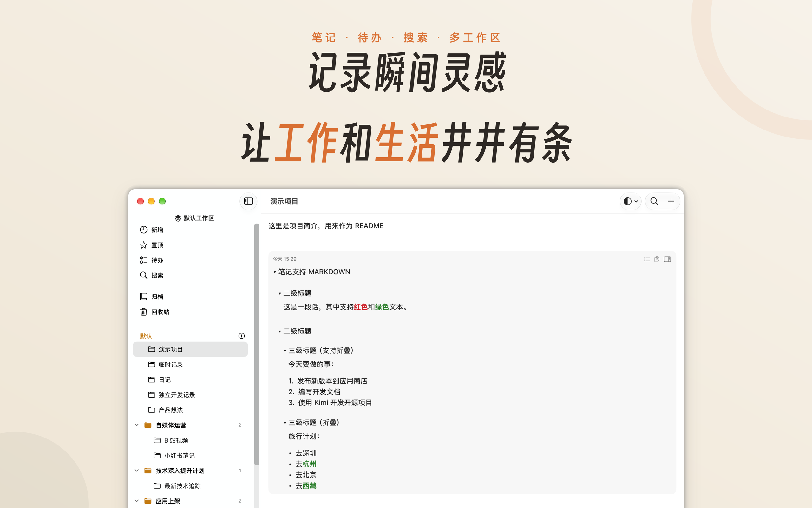Collapse the 三级标题（支持折叠） heading
The height and width of the screenshot is (508, 812).
pos(285,351)
